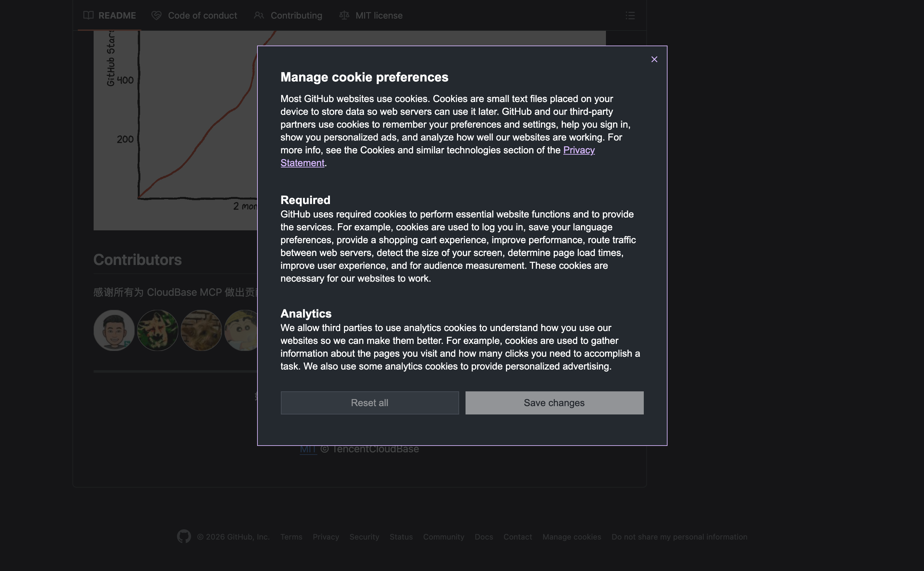Click the Reset all button
The height and width of the screenshot is (571, 924).
click(370, 403)
